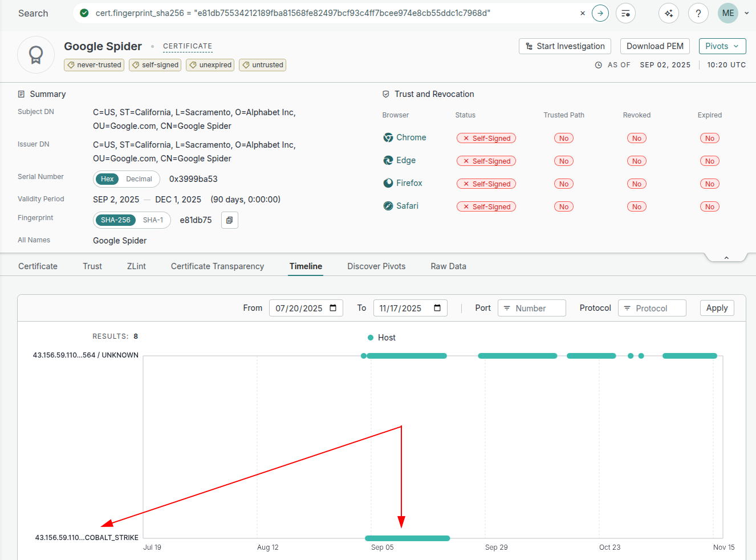Select the SHA-1 fingerprint option
This screenshot has height=560, width=756.
(153, 220)
